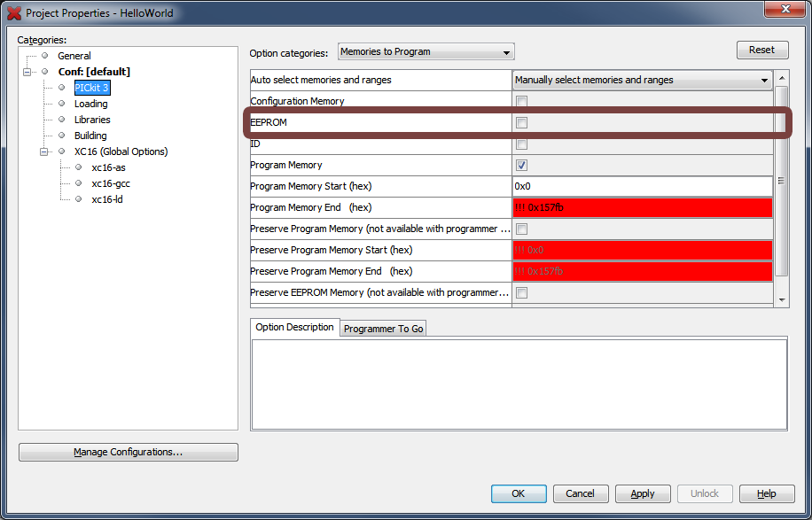Screen dimensions: 812x520
Task: Open the Option categories dropdown
Action: [426, 52]
